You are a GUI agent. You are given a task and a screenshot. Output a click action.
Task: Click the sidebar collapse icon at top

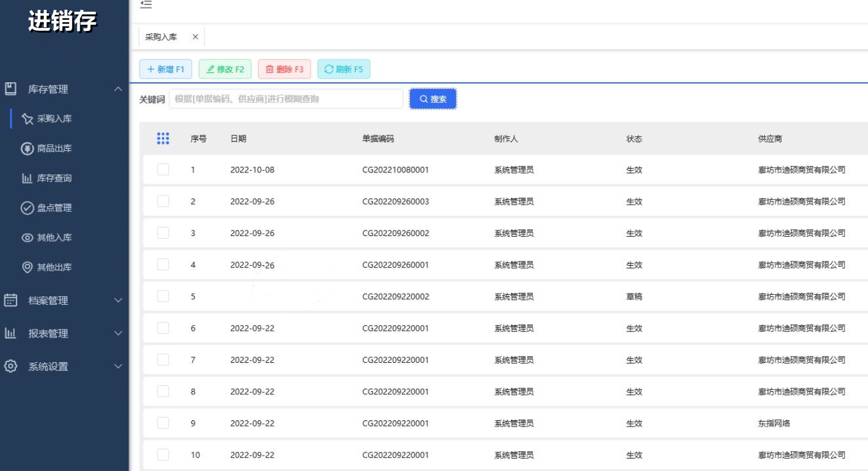pos(146,5)
